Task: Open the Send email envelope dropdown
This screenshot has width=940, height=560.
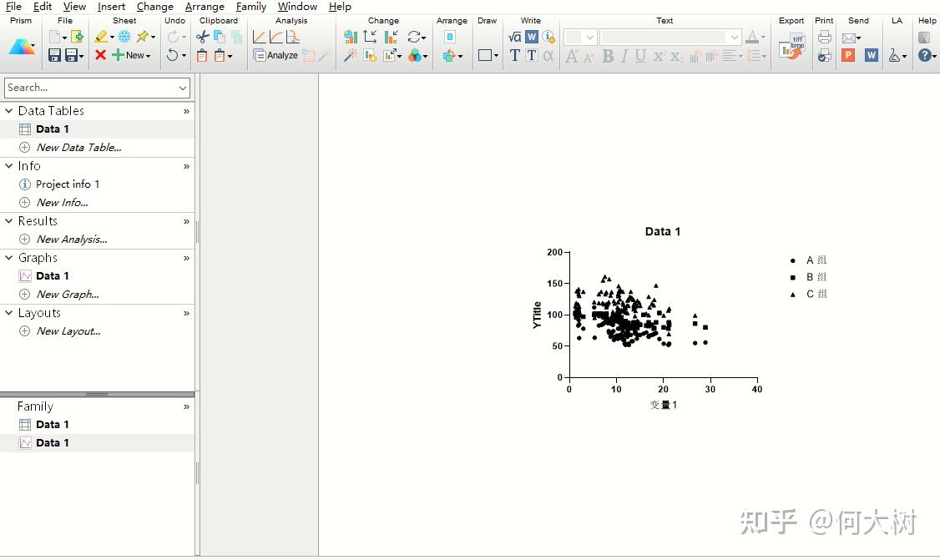Action: 859,38
